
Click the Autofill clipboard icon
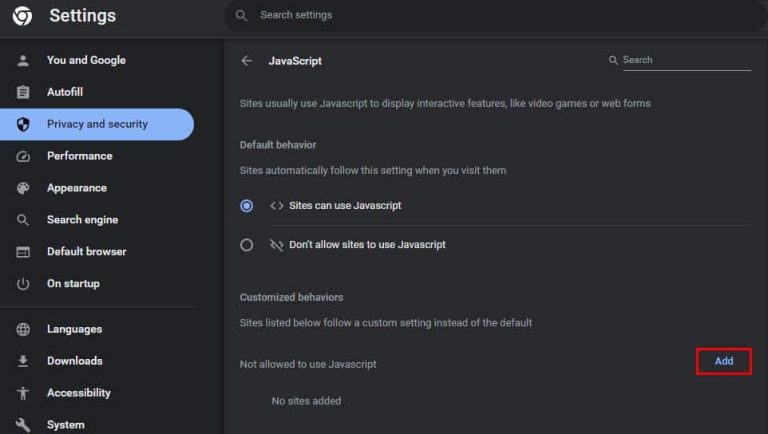23,92
